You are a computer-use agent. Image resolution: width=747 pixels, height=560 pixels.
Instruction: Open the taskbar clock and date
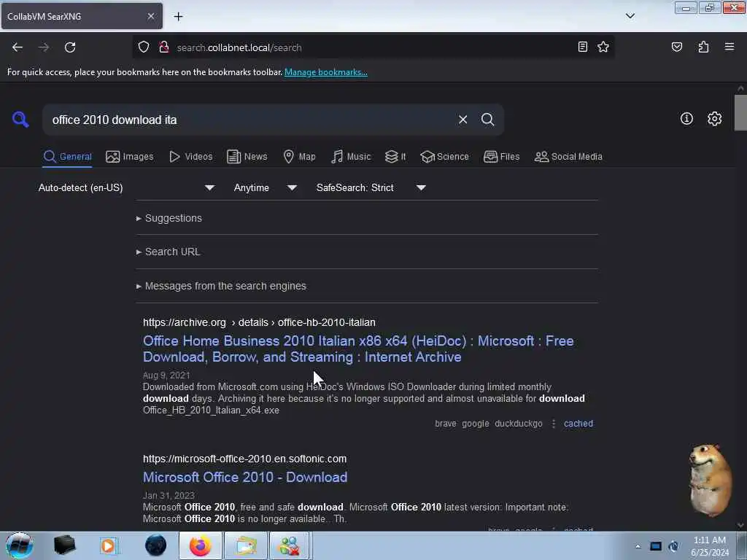pos(710,546)
